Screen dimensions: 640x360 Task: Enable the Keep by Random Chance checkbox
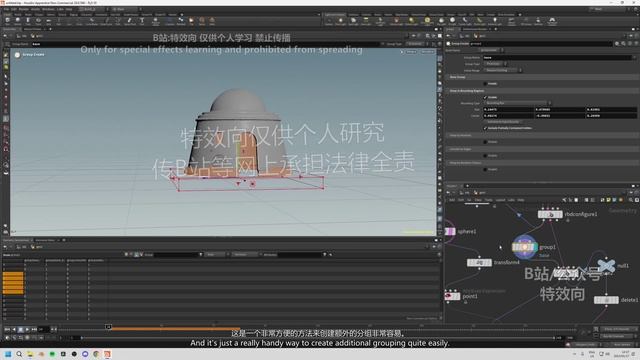485,169
